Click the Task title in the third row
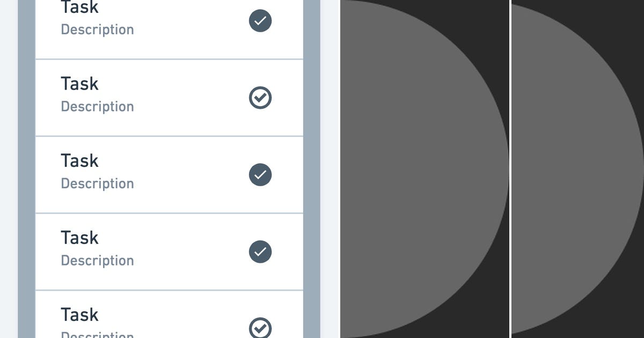 tap(79, 160)
